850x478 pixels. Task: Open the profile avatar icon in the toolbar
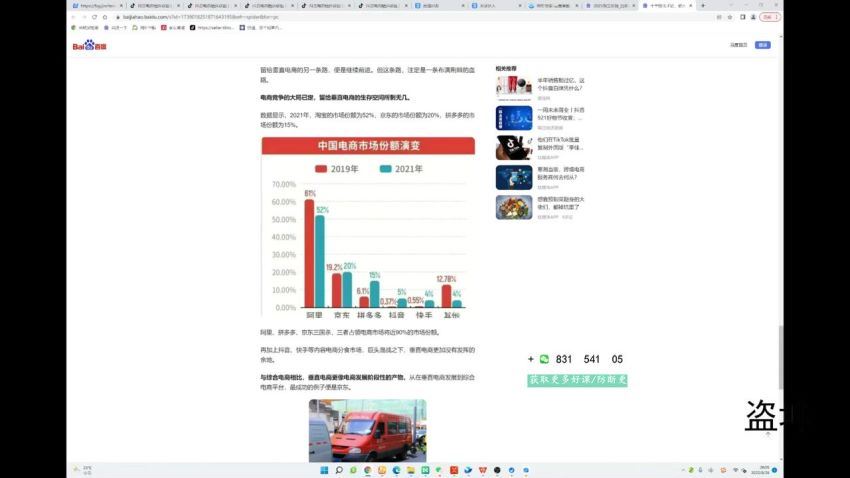click(753, 17)
